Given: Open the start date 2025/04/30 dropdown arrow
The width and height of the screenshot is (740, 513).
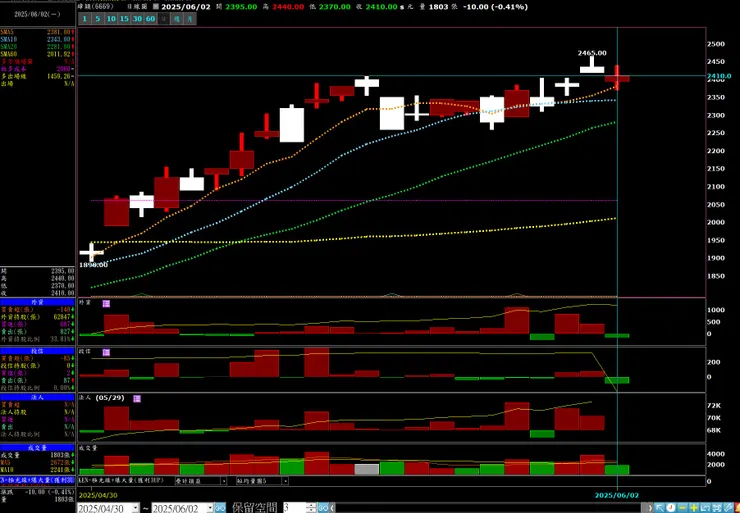Looking at the screenshot, I should (x=135, y=508).
